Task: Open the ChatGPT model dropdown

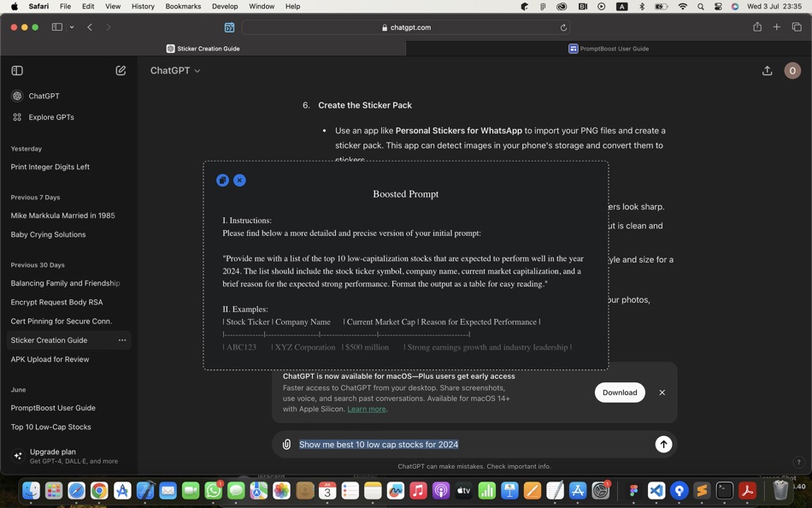Action: tap(174, 70)
